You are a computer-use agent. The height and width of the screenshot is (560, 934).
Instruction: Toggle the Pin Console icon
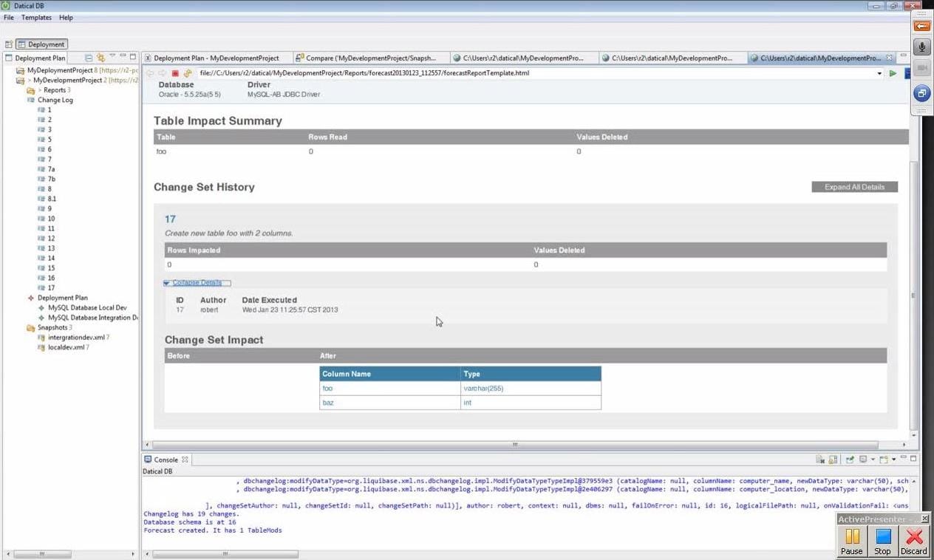850,460
